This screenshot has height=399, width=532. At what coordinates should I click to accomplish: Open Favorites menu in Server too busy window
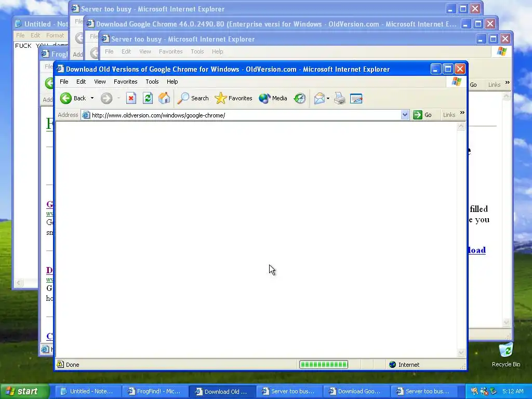pyautogui.click(x=170, y=51)
